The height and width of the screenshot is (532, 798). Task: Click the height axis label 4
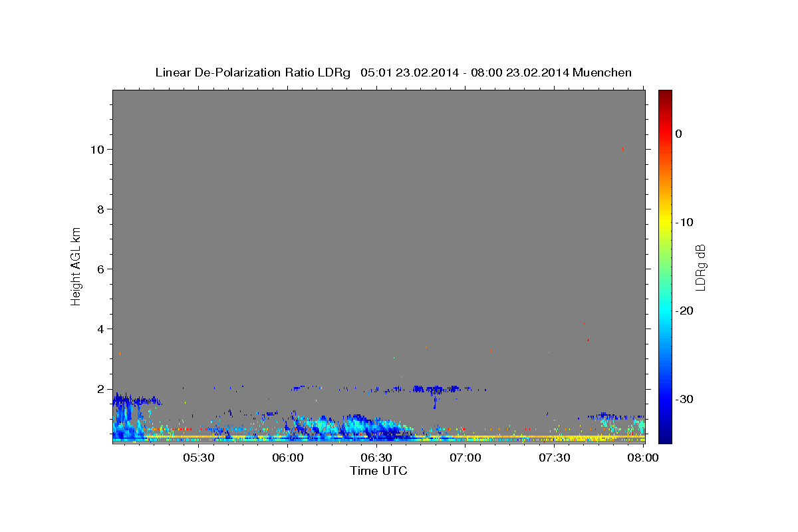[x=100, y=329]
